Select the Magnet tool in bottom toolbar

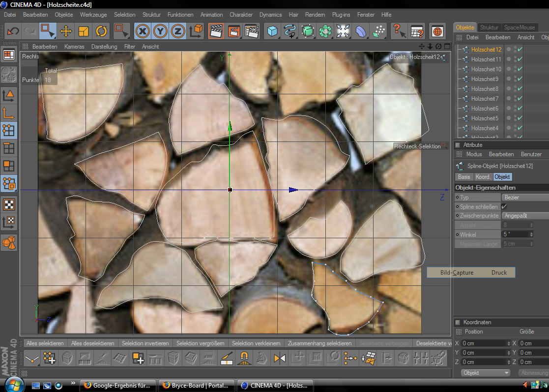pos(244,359)
